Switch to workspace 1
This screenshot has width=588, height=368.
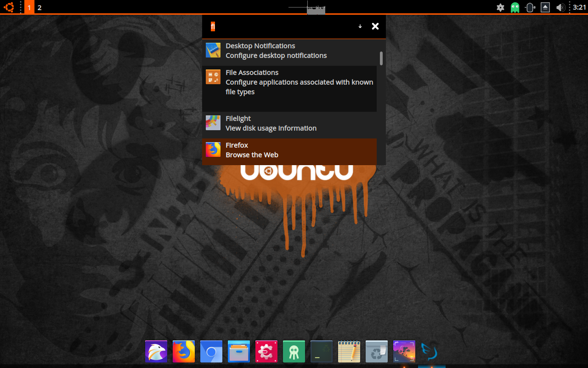pos(29,7)
